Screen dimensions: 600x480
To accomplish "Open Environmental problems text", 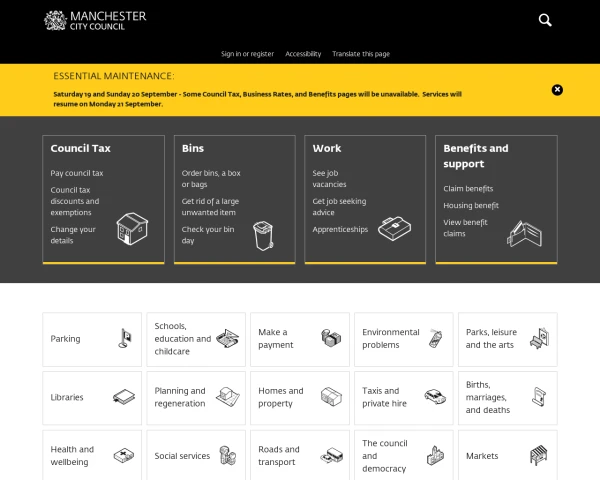I will (x=390, y=338).
